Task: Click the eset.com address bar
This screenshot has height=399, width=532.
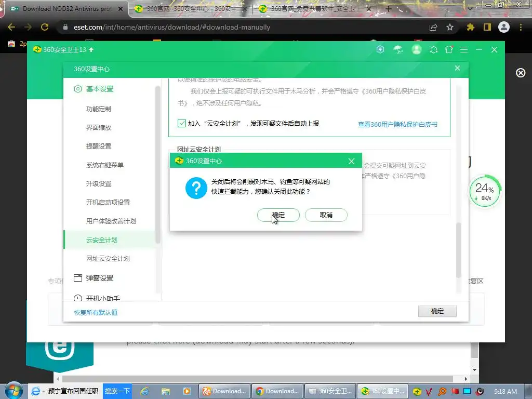Action: tap(244, 27)
